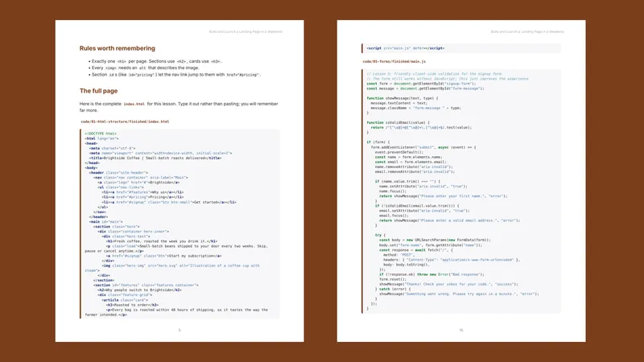Click the '<script src="main.js" defer>' line
Screen dimensions: 644x362
[406, 48]
